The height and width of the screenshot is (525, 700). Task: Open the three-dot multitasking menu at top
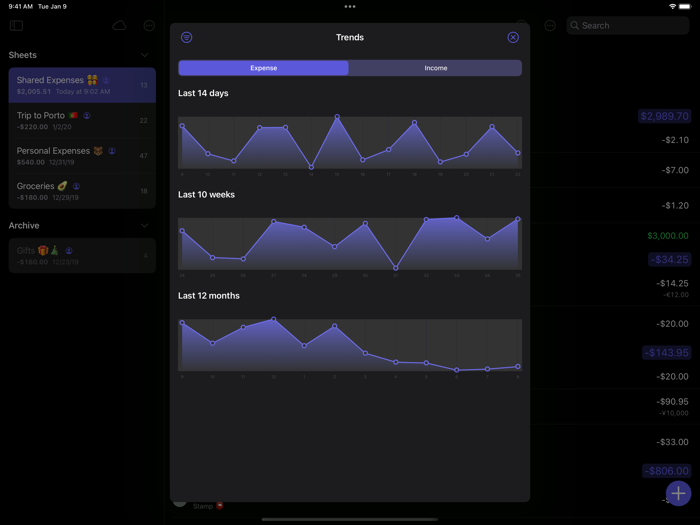pyautogui.click(x=350, y=7)
